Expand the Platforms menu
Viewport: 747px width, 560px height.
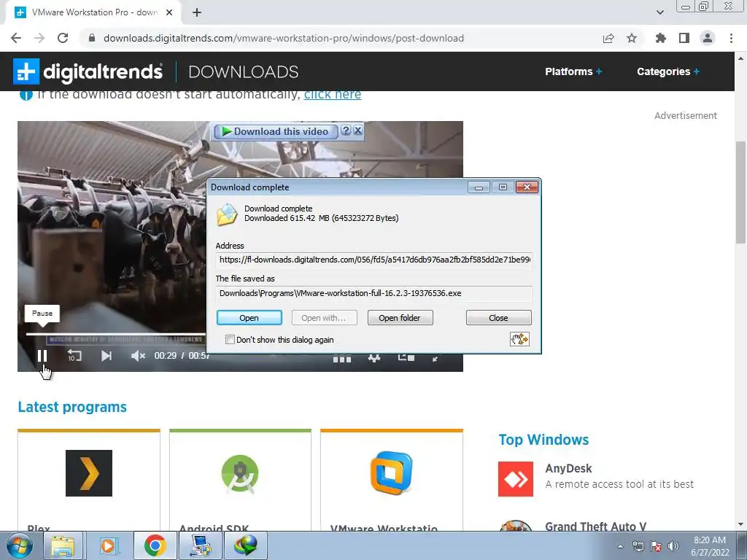[573, 71]
